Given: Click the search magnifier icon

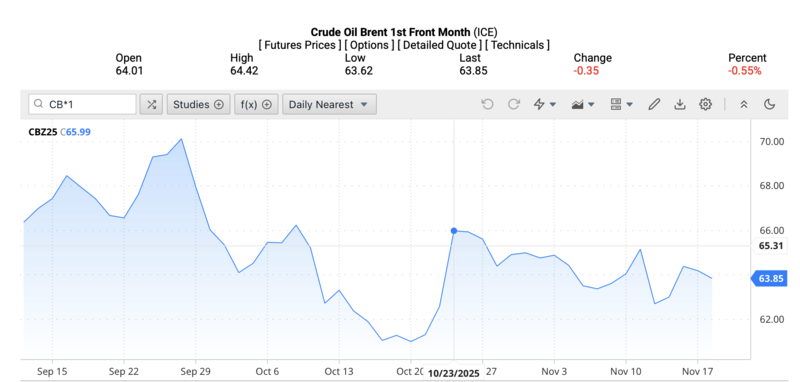Looking at the screenshot, I should click(38, 105).
